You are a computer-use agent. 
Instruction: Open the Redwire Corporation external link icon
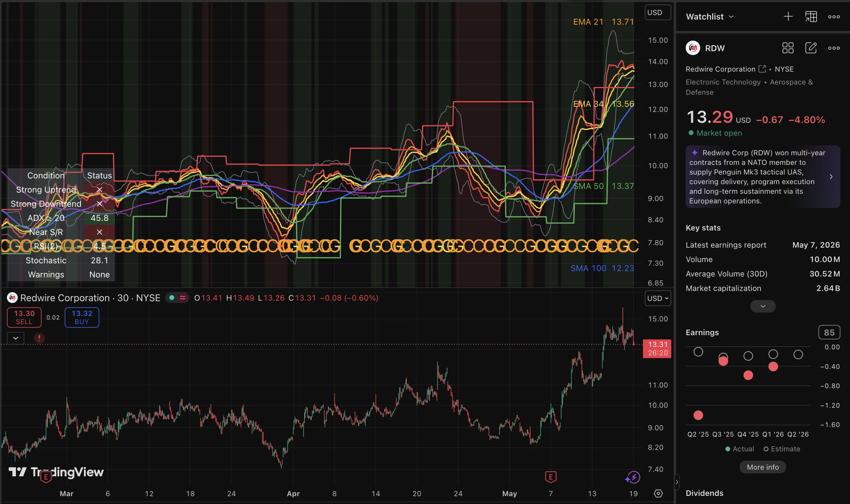pyautogui.click(x=762, y=69)
